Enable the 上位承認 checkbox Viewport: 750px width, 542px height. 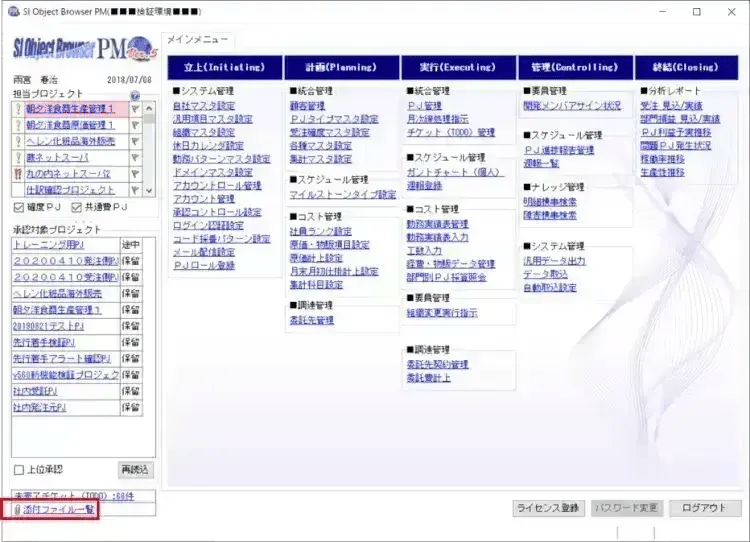(18, 469)
